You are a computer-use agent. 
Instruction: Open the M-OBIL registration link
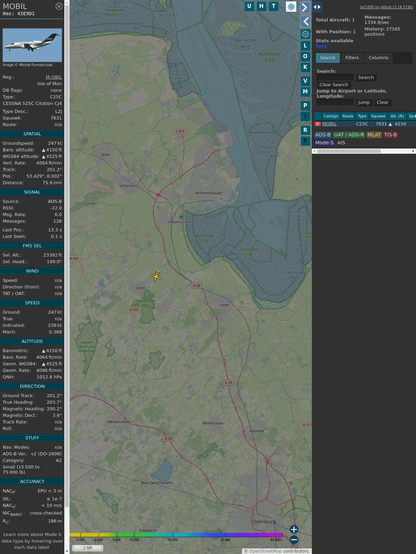click(53, 77)
